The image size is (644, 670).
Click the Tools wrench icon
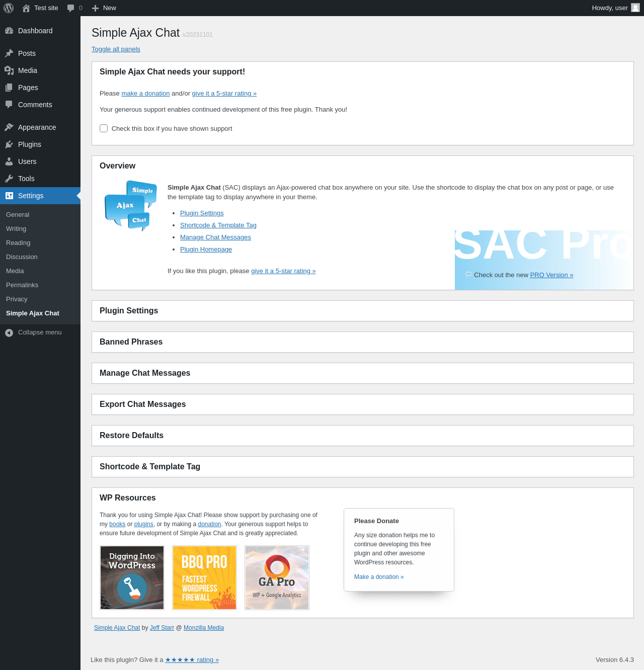tap(9, 179)
